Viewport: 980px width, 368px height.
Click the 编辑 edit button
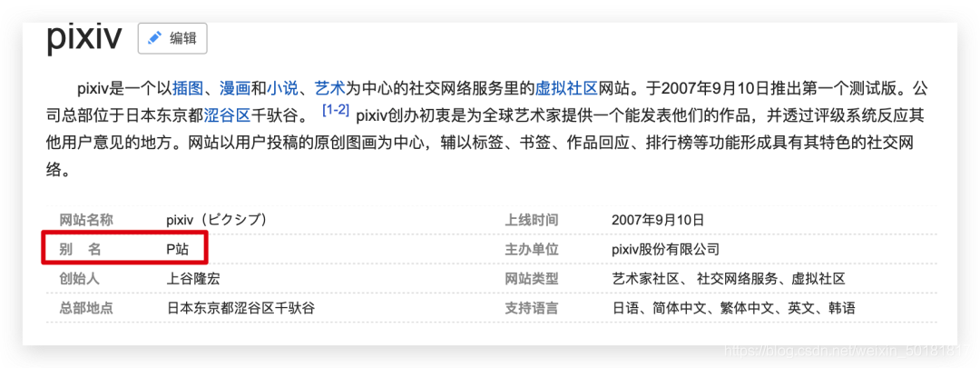tap(171, 38)
